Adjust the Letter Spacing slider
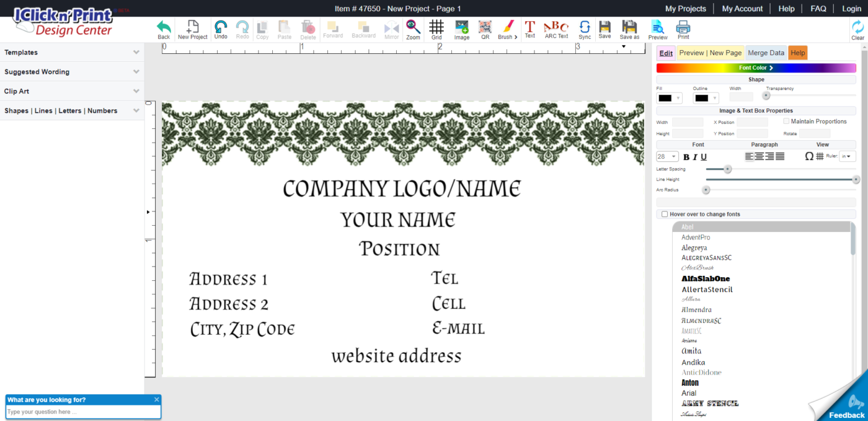Viewport: 868px width, 421px height. [x=727, y=169]
